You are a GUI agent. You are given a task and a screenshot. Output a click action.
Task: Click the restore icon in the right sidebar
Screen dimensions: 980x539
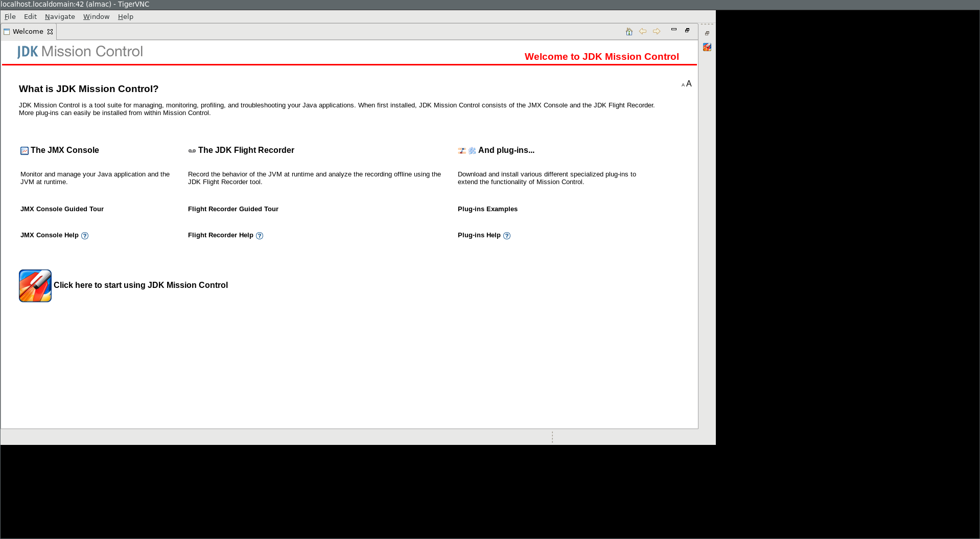(707, 33)
